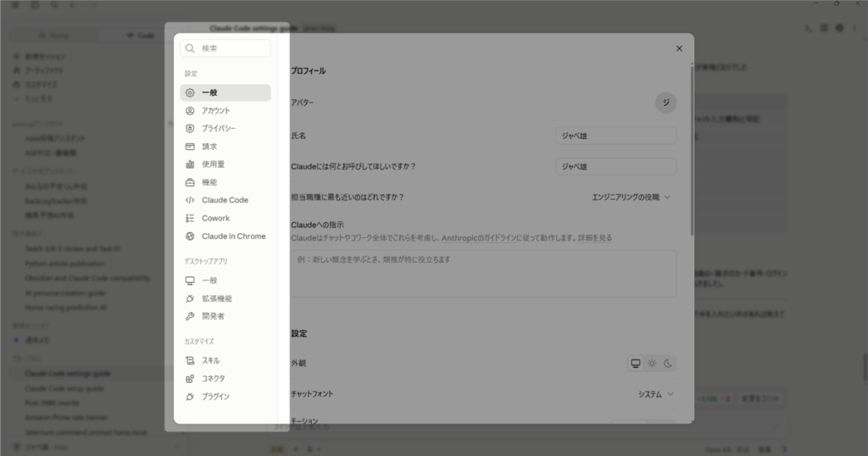Click the スキル icon
868x456 pixels.
pos(190,360)
